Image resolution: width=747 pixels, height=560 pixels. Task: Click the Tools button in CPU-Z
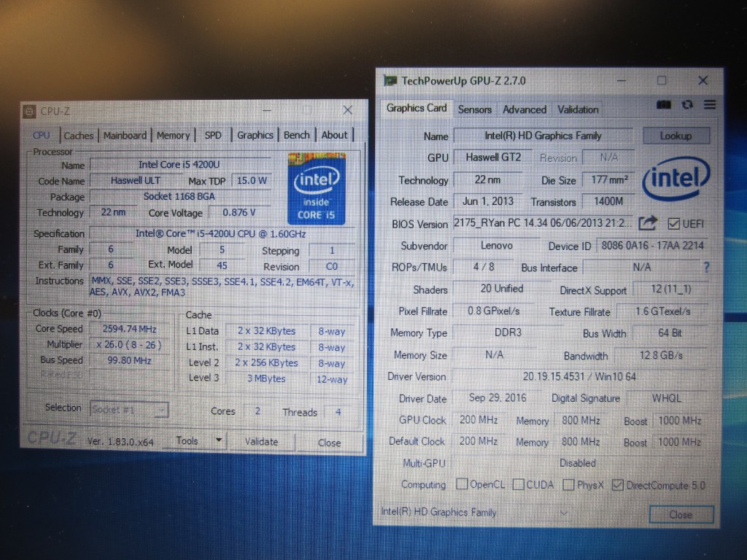coord(187,440)
